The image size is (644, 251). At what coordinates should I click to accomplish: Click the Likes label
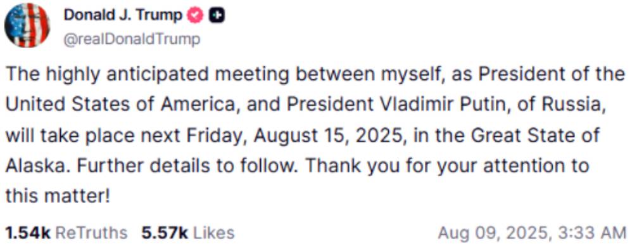[x=213, y=233]
